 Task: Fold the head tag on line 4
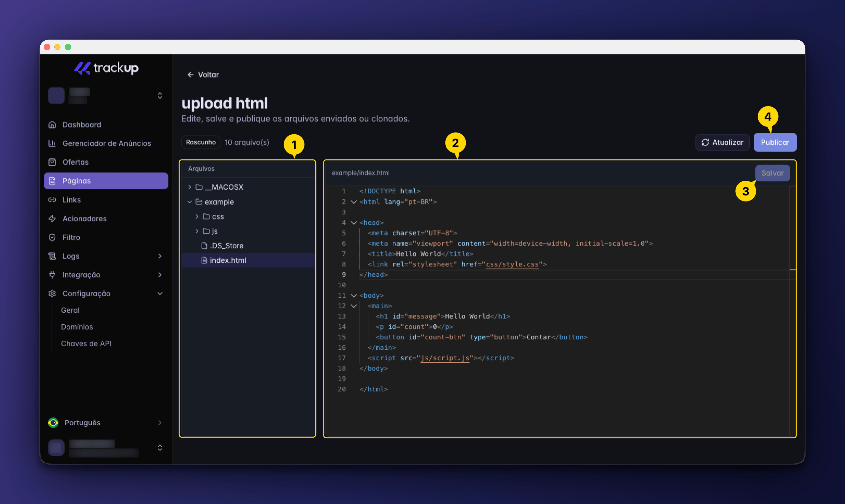pyautogui.click(x=354, y=223)
